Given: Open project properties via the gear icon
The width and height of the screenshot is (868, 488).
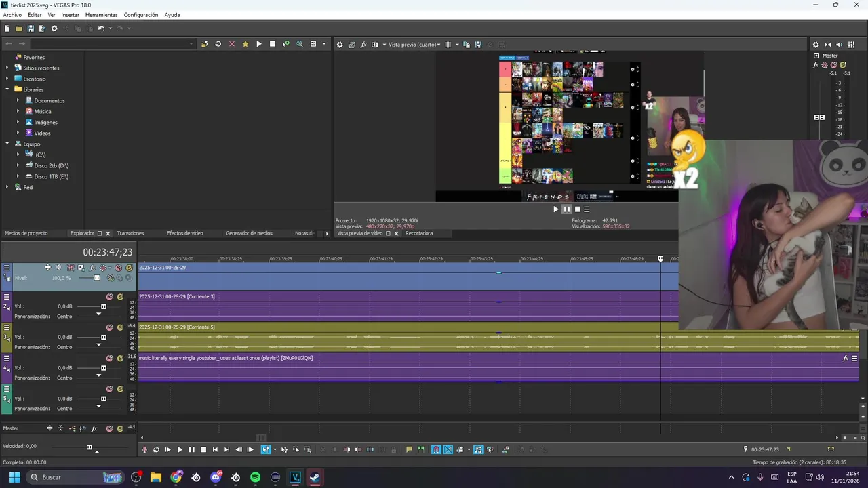Looking at the screenshot, I should tap(54, 28).
